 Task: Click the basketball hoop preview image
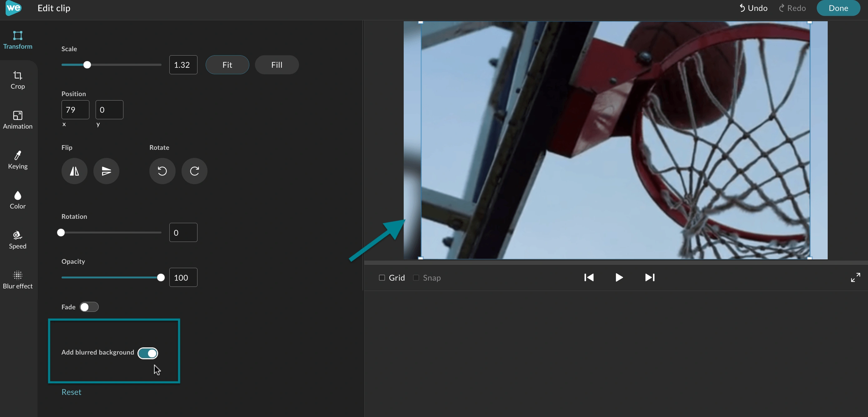(615, 140)
